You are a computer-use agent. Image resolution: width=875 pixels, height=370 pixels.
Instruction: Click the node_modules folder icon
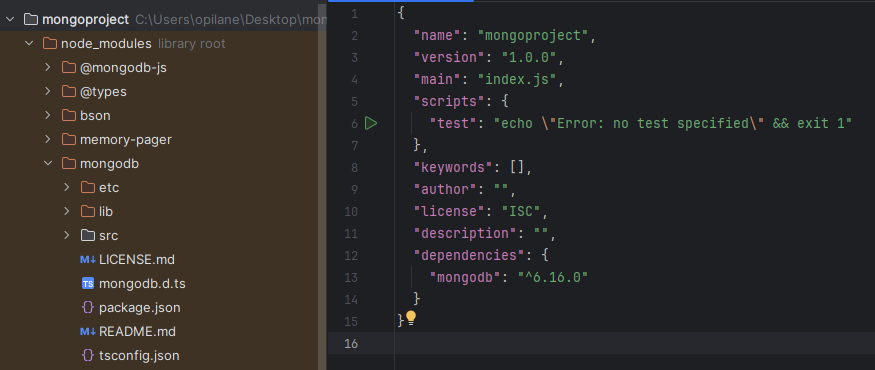tap(50, 44)
